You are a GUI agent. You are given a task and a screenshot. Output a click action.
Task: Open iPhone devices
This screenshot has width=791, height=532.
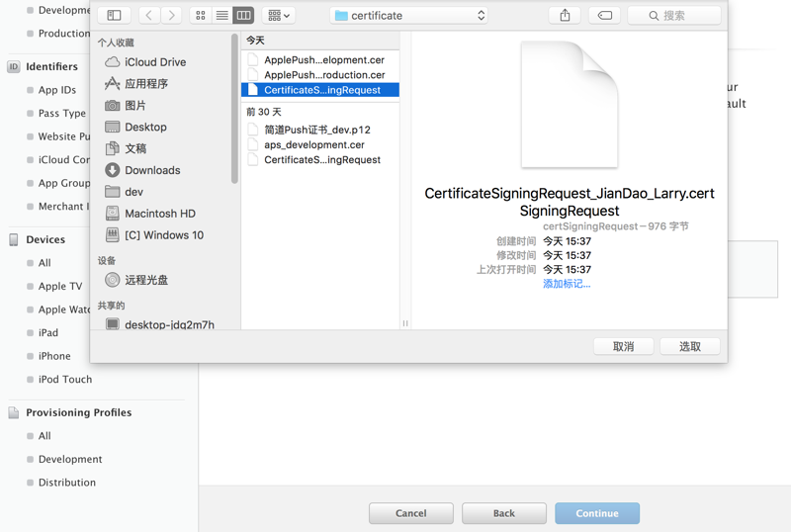(x=54, y=356)
